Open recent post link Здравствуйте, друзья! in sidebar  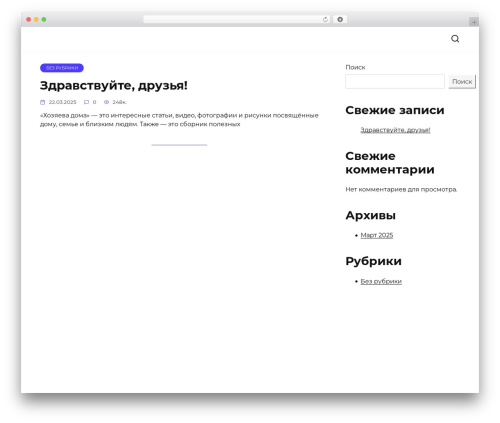tap(395, 130)
